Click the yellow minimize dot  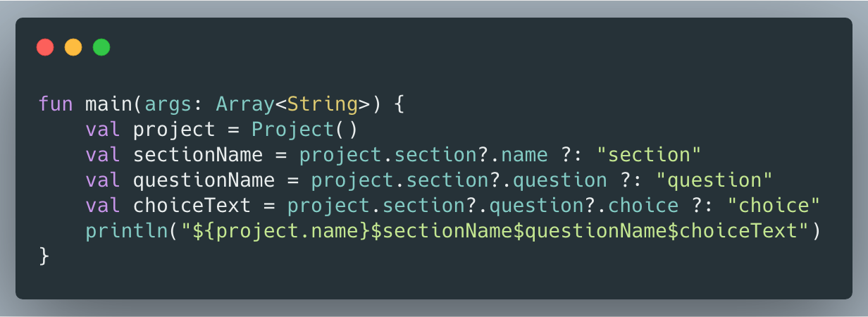coord(73,47)
